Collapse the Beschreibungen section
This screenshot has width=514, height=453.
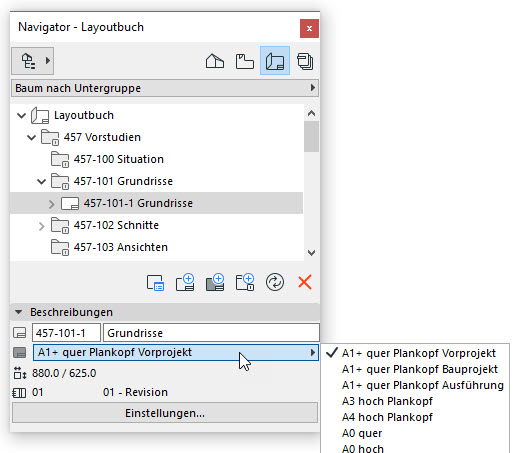(18, 312)
